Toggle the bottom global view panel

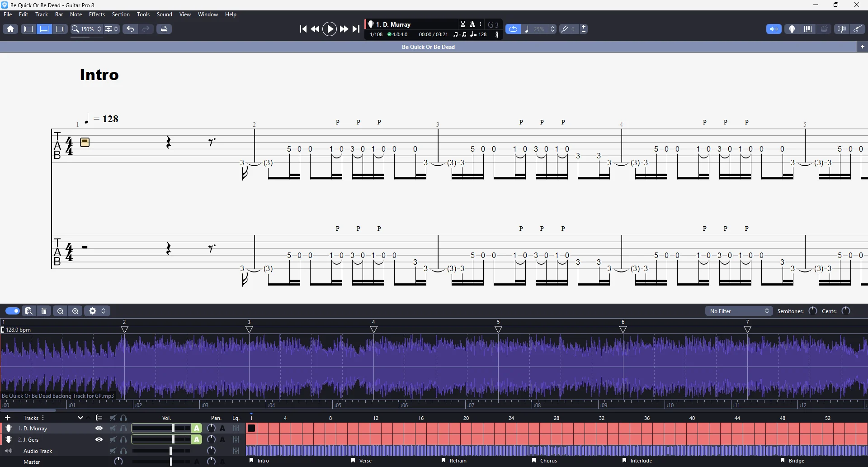coord(44,29)
